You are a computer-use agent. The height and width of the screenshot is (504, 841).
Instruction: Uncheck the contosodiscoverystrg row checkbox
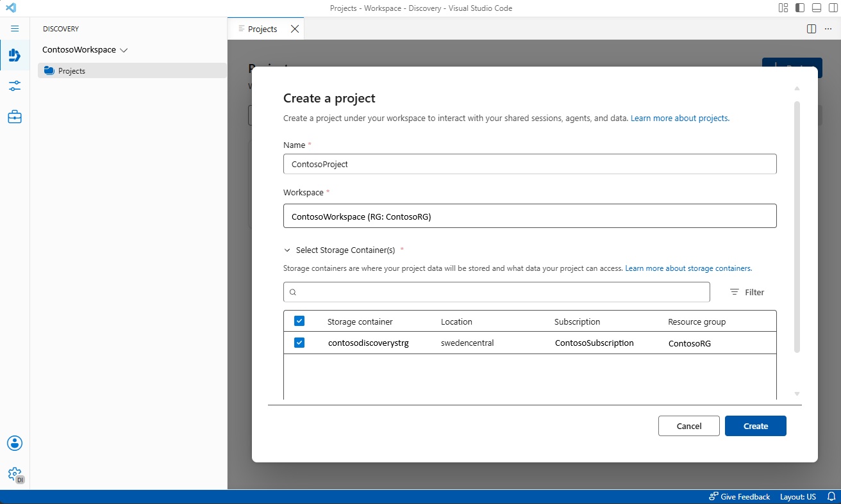pos(299,343)
